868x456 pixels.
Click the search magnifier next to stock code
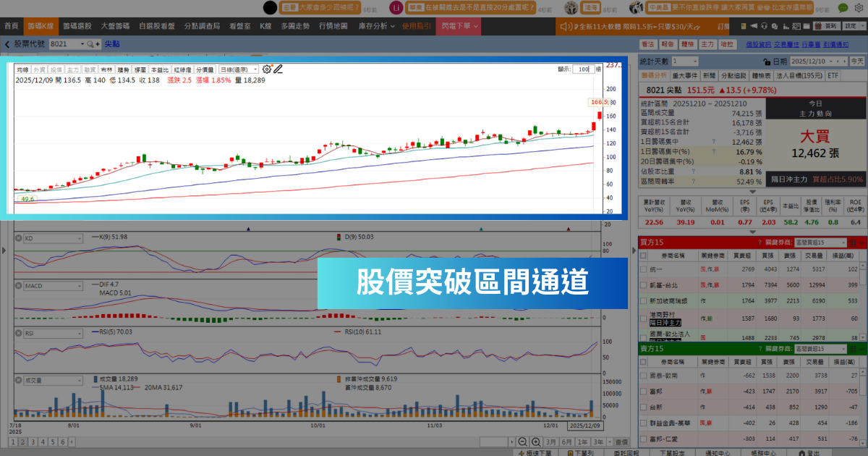point(90,44)
